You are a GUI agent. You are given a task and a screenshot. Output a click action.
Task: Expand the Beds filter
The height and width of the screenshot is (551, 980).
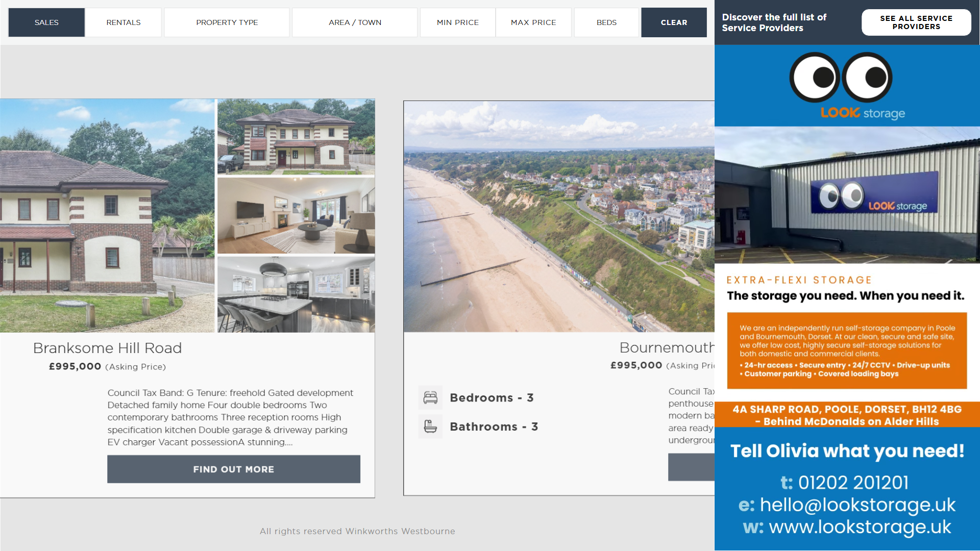point(606,22)
